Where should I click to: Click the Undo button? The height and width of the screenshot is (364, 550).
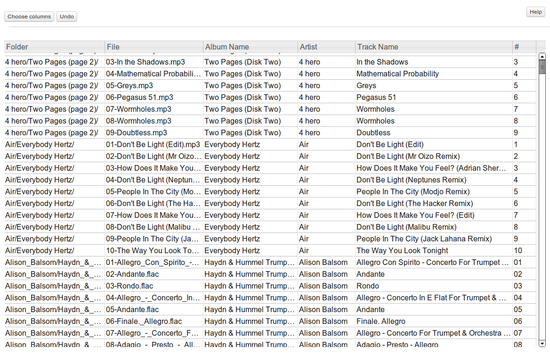(x=67, y=16)
